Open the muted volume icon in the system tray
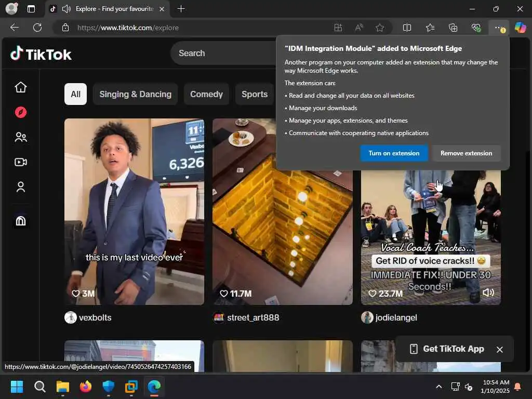532x399 pixels. pyautogui.click(x=469, y=387)
